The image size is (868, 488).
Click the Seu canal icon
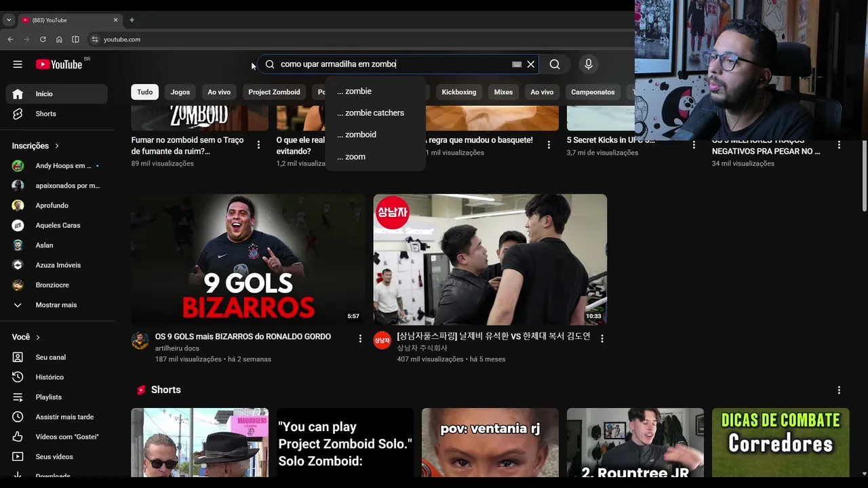click(18, 357)
